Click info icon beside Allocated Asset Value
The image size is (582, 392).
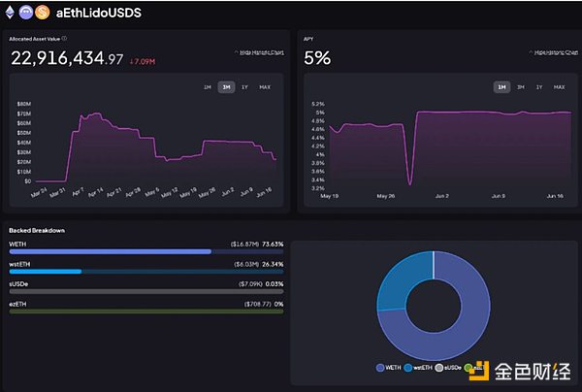64,39
